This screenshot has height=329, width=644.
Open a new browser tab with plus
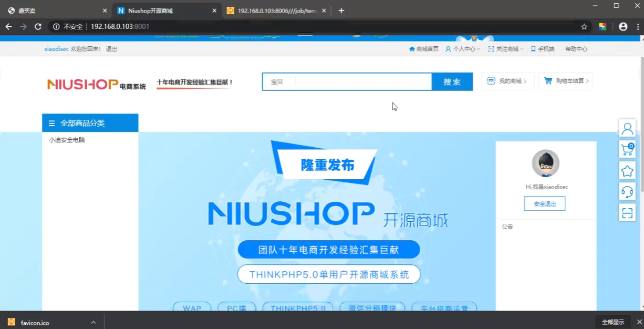point(341,11)
